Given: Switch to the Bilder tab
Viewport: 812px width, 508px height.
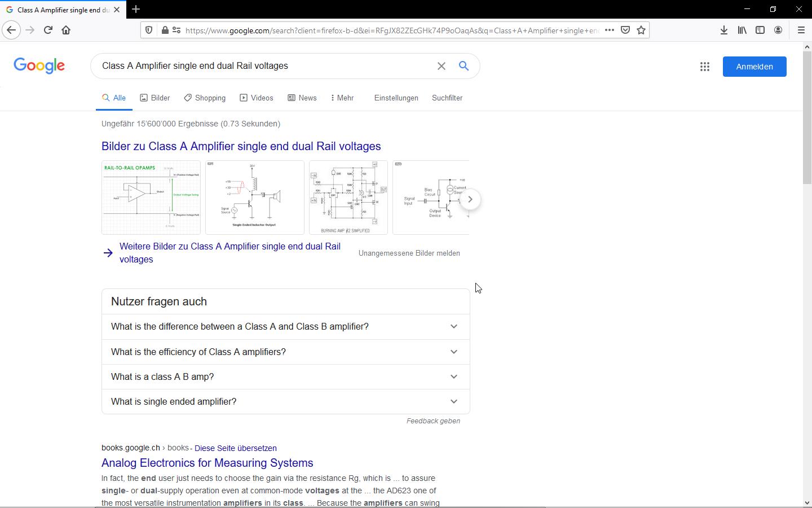Looking at the screenshot, I should (155, 98).
